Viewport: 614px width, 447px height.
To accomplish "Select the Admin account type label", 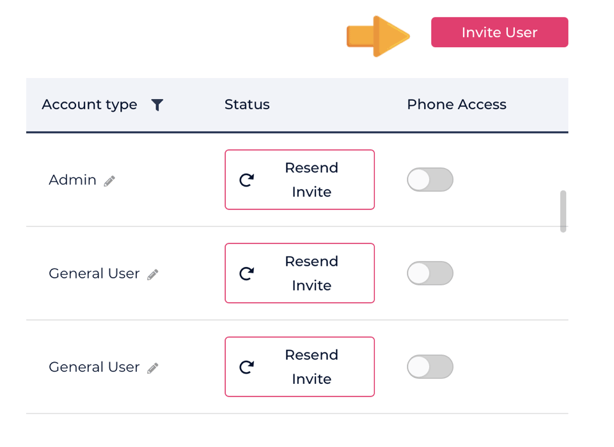I will coord(73,180).
